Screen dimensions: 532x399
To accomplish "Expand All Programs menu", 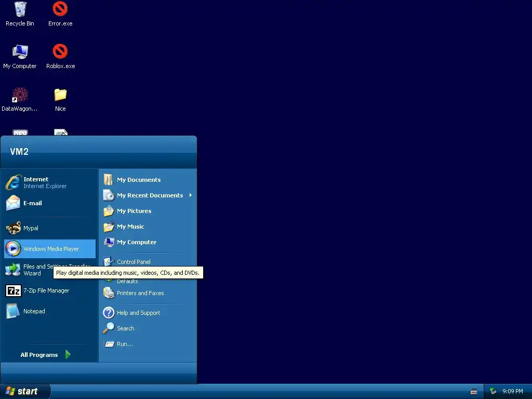I will [46, 354].
